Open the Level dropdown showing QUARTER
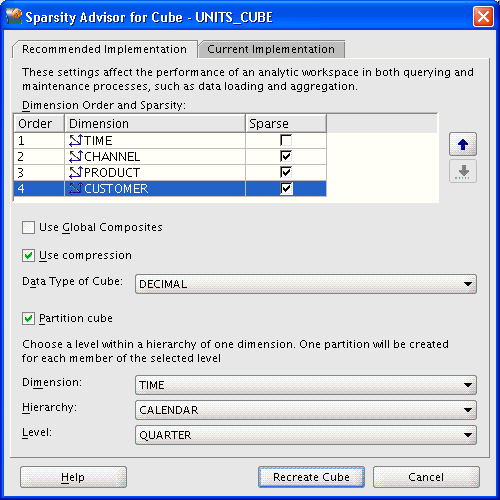This screenshot has width=500, height=500. point(306,435)
